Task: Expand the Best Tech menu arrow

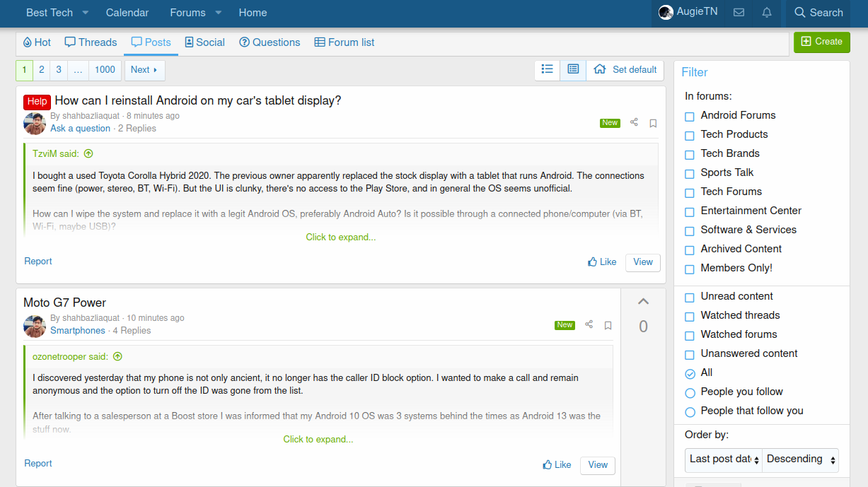Action: coord(86,13)
